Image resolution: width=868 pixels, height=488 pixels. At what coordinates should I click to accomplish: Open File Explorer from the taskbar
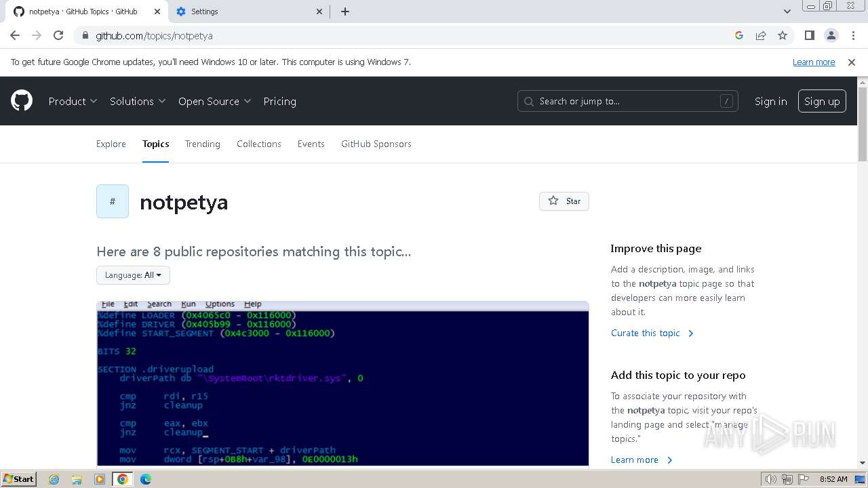77,479
